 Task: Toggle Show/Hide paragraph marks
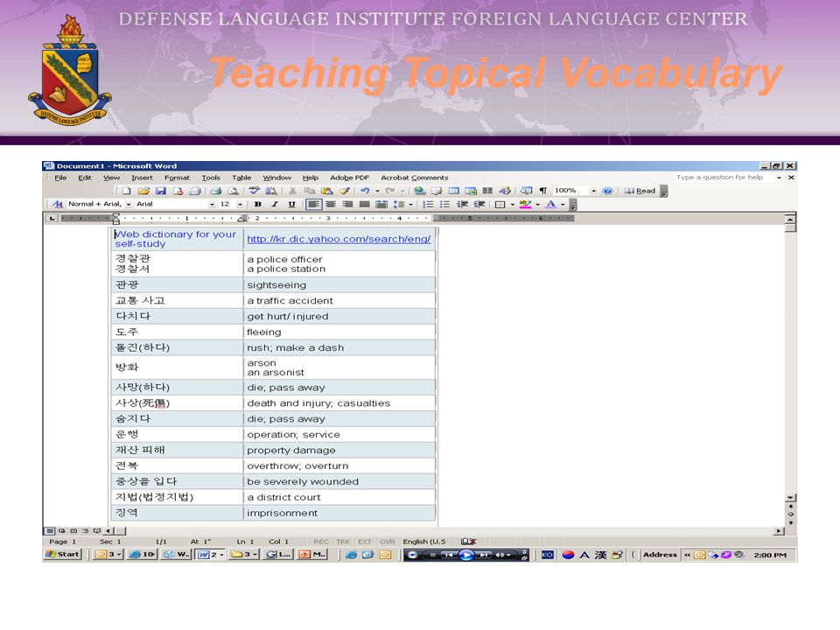543,191
